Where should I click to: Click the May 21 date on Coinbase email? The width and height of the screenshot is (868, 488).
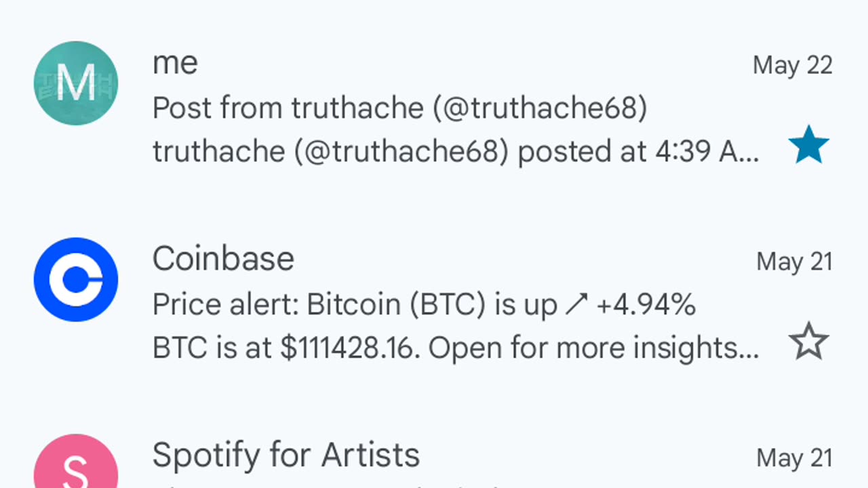point(795,262)
